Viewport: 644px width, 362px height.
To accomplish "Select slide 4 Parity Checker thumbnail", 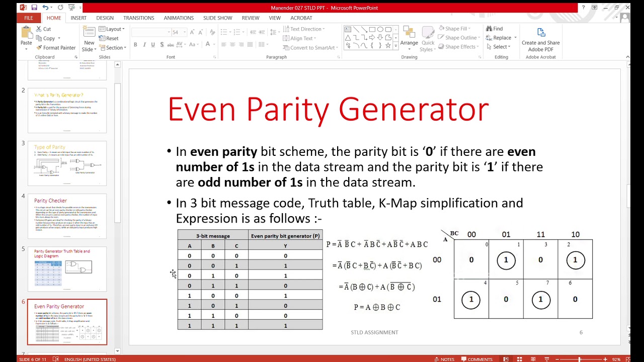I will click(67, 216).
